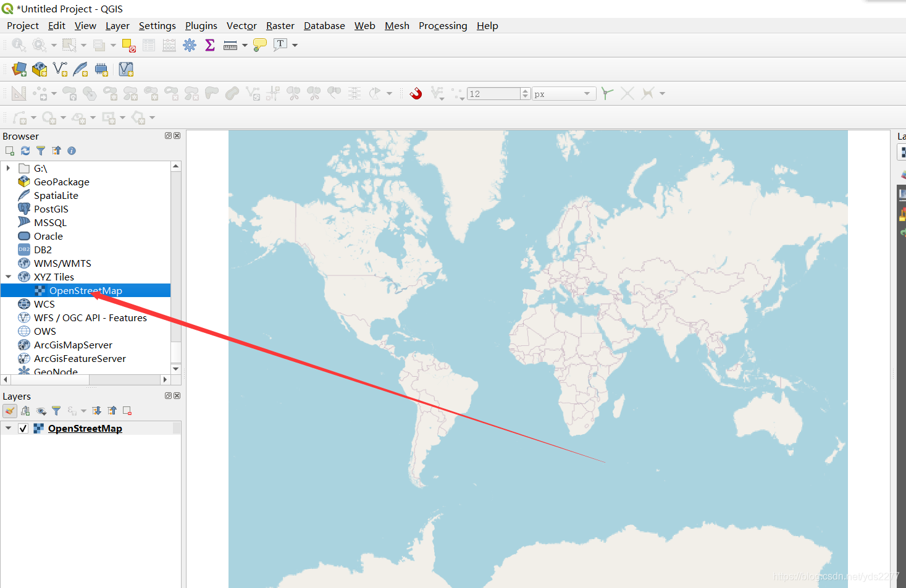Click the Identify Features tool
Image resolution: width=906 pixels, height=588 pixels.
19,45
